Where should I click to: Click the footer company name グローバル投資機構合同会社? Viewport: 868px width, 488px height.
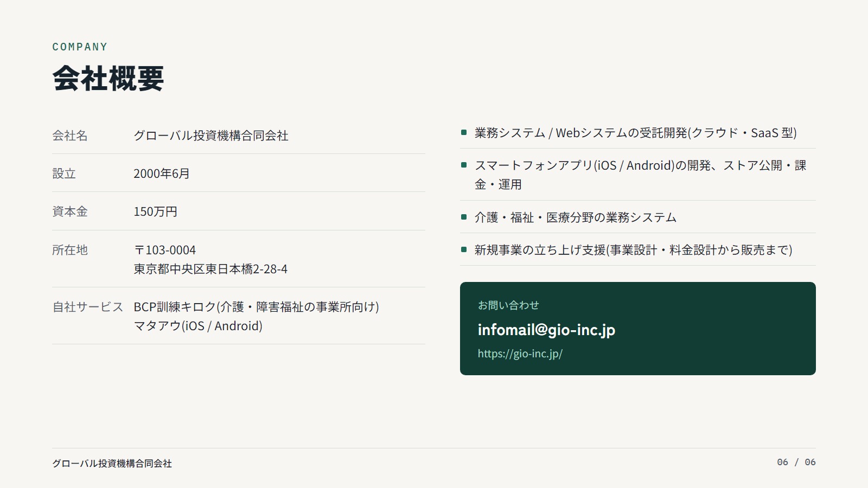112,464
